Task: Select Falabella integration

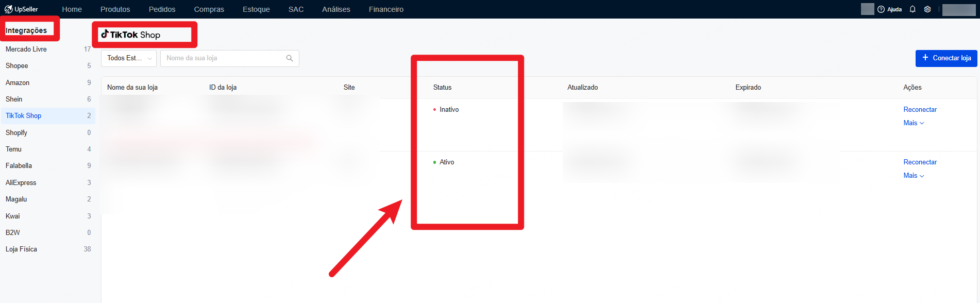Action: [x=47, y=165]
